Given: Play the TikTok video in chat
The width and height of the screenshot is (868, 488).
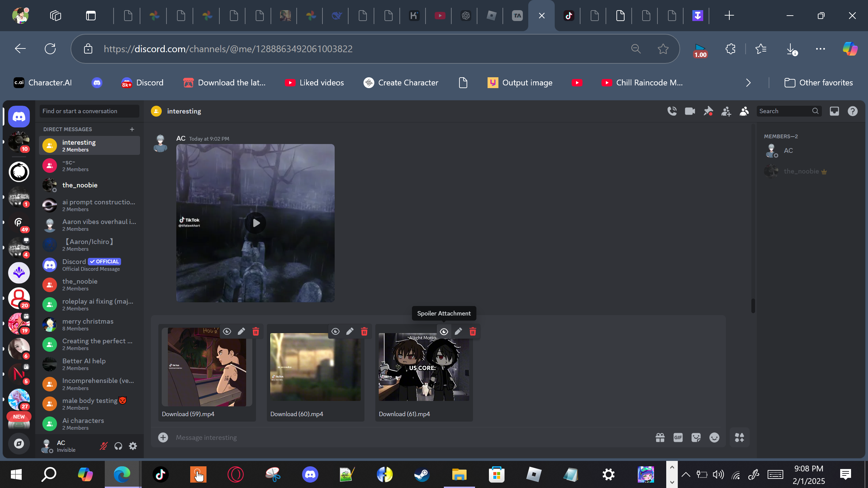Looking at the screenshot, I should (255, 223).
